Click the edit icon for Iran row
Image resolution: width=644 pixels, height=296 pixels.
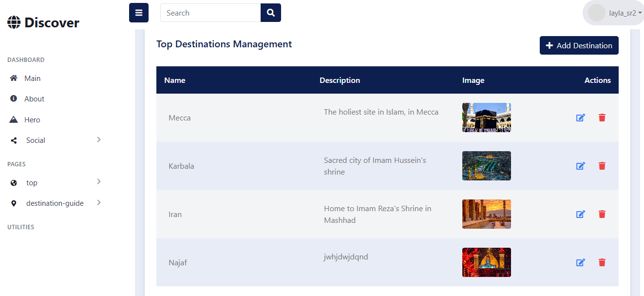point(580,214)
